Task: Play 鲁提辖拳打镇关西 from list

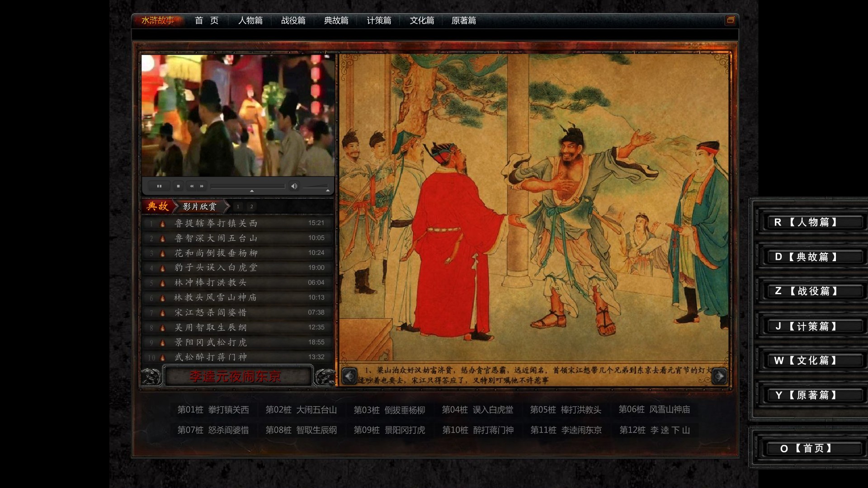Action: click(x=238, y=223)
